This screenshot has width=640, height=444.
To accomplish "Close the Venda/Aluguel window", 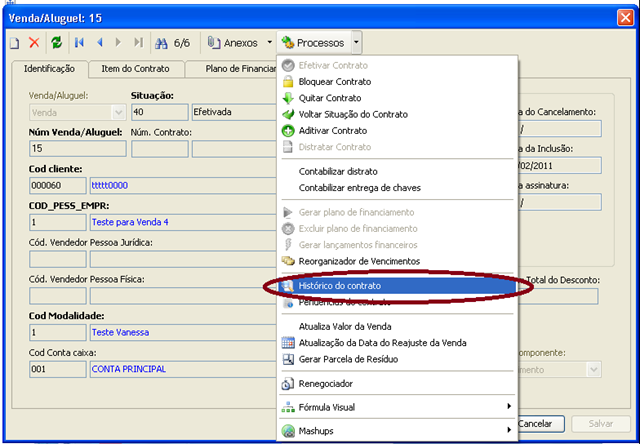I will click(625, 18).
